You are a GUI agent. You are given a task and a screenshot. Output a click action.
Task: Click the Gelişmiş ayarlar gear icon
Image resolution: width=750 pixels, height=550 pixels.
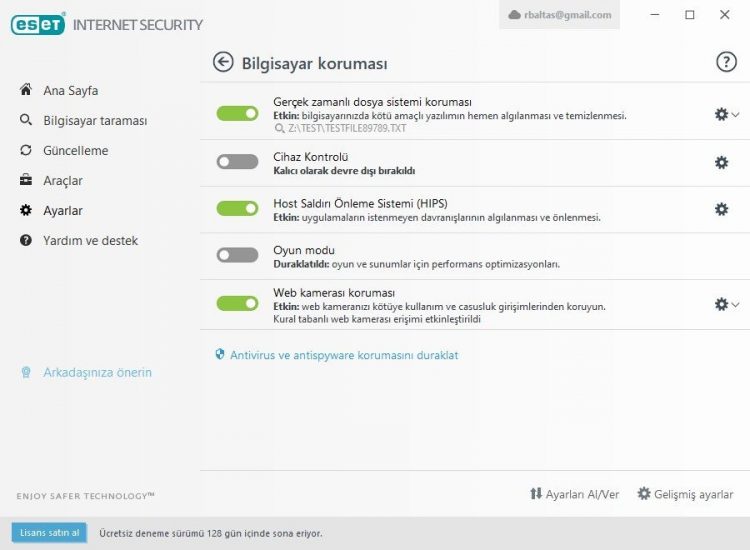pos(644,494)
